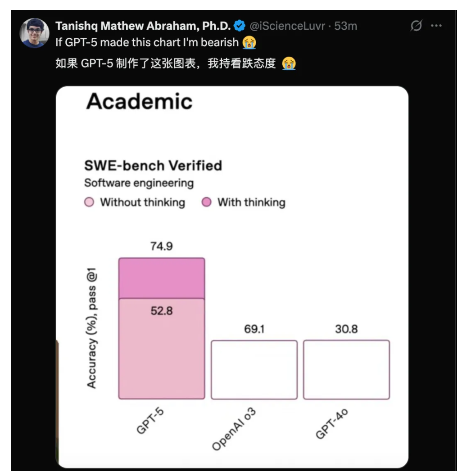Select the OpenAI o3 bar
Image resolution: width=462 pixels, height=476 pixels.
pos(254,369)
